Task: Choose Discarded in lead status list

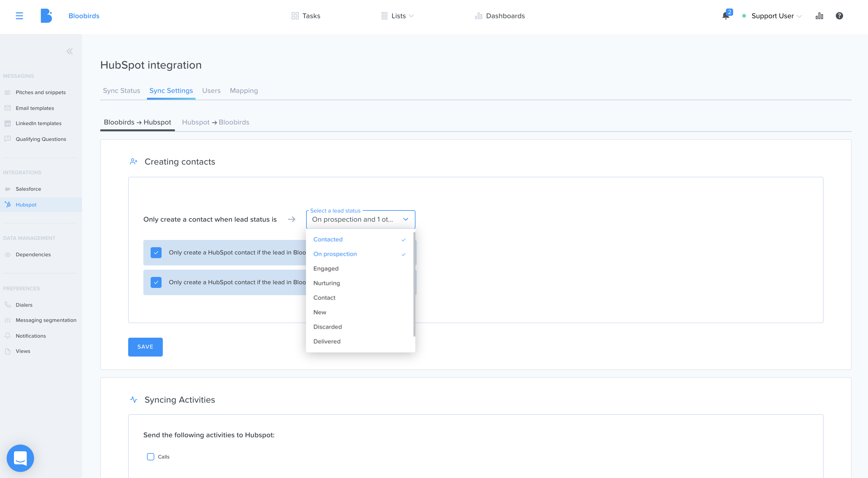Action: [x=360, y=327]
